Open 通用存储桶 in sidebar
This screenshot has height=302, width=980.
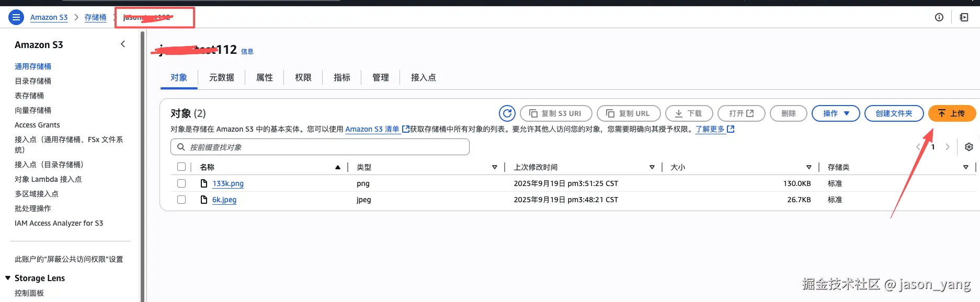tap(33, 66)
